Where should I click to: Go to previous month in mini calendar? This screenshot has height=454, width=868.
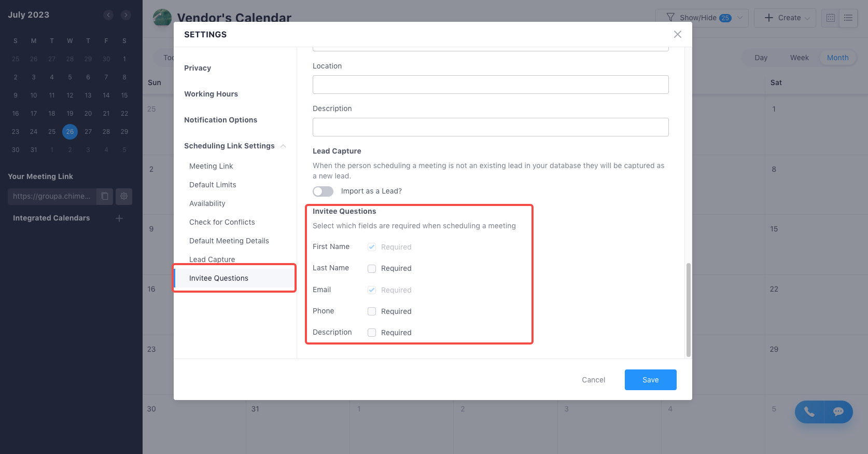click(x=108, y=15)
